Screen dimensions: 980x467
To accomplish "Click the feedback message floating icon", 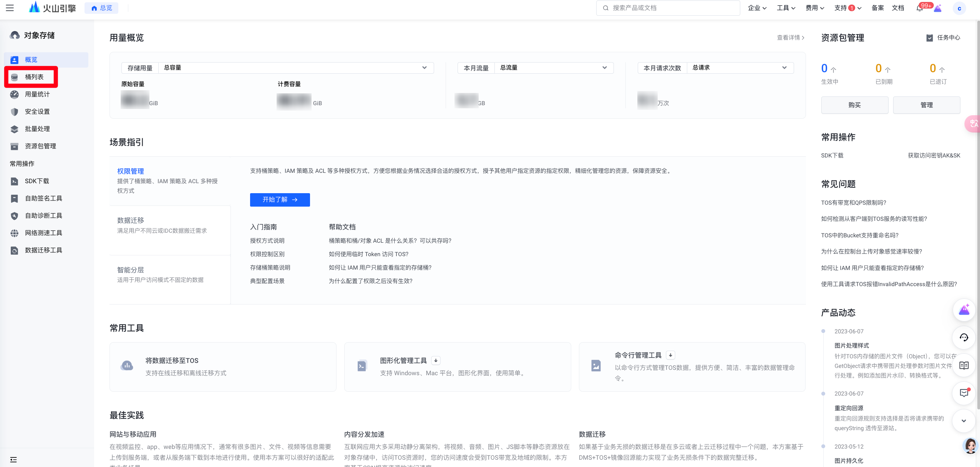I will pos(964,393).
